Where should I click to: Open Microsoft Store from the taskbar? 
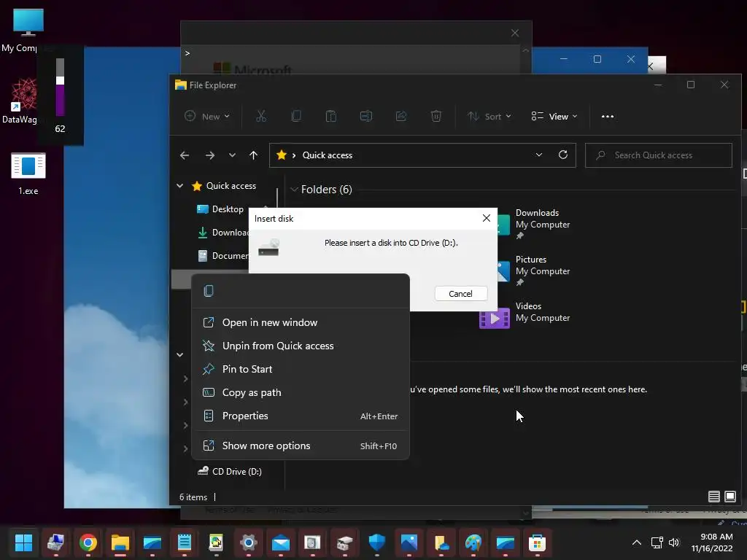point(537,542)
